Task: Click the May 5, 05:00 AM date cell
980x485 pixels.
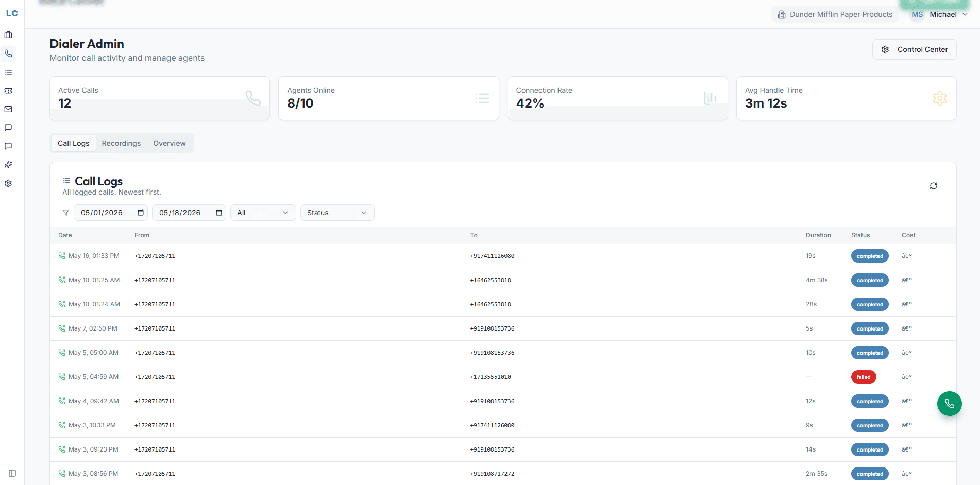Action: pos(93,353)
